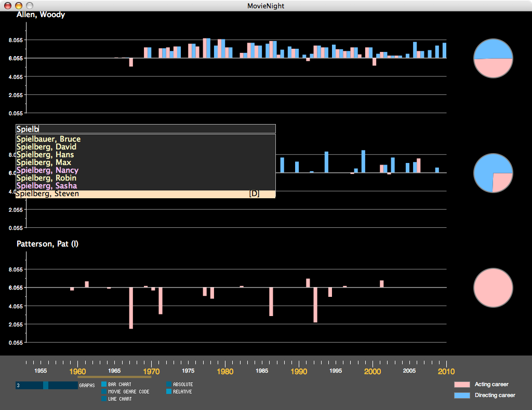
Task: Enable the Line Chart checkbox
Action: 104,399
